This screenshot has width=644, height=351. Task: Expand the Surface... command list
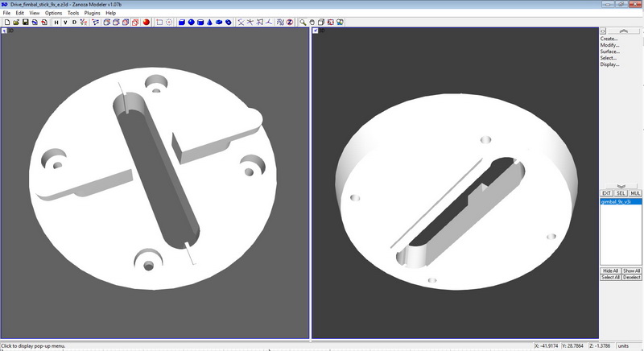coord(609,52)
